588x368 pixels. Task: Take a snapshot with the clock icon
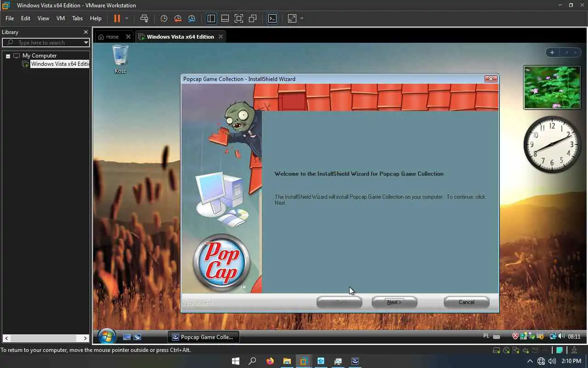click(x=164, y=18)
